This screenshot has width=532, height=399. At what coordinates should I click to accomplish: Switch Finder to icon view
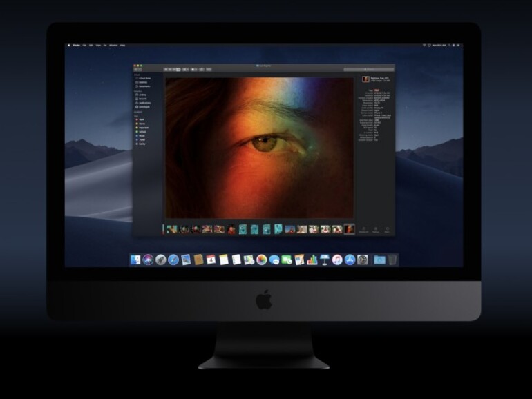(x=166, y=70)
